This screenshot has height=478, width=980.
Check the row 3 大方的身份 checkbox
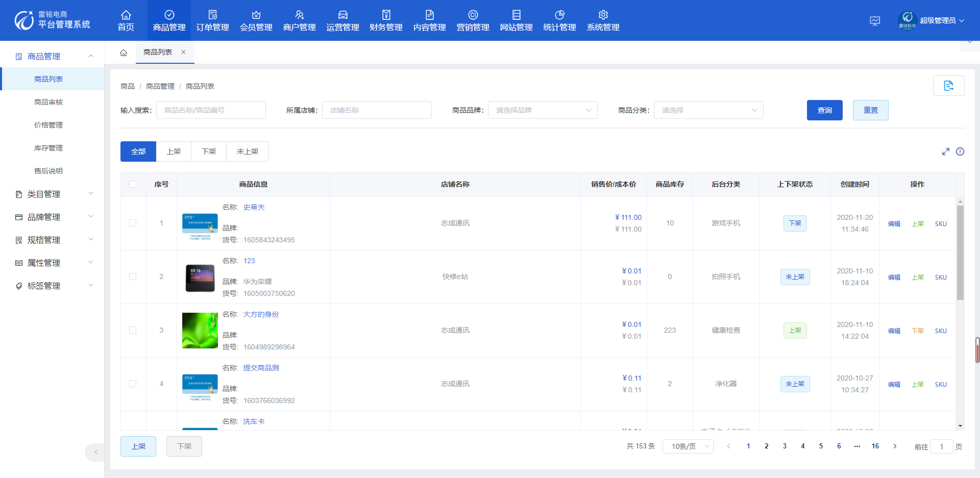133,330
